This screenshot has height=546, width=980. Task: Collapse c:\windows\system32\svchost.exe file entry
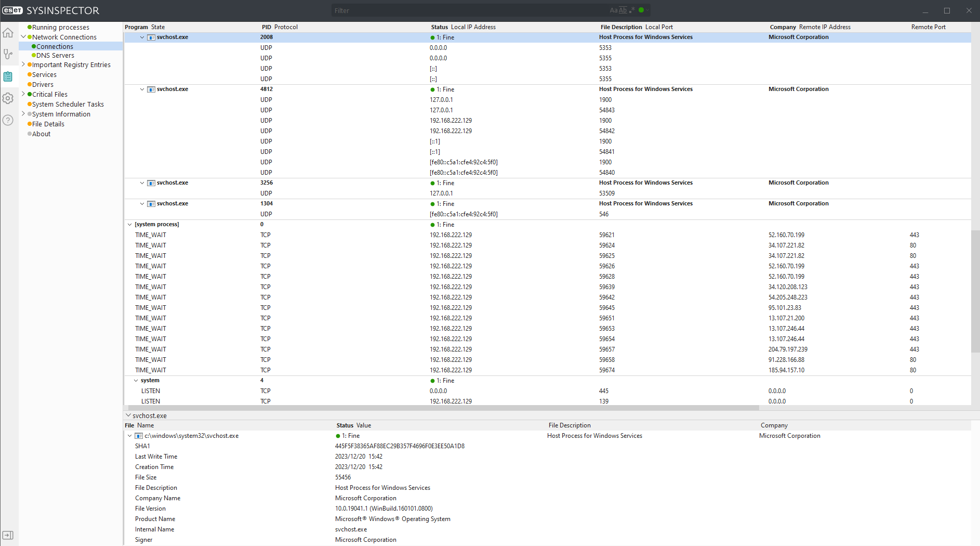(129, 436)
